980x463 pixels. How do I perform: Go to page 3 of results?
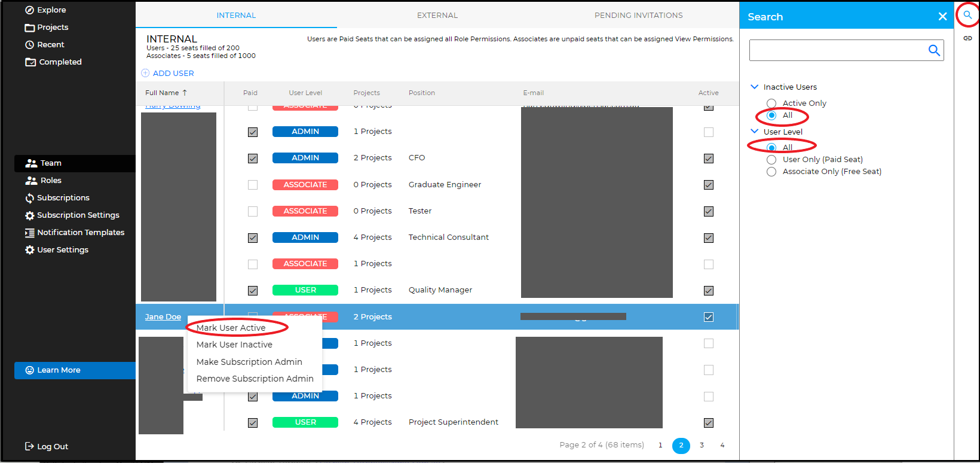pos(702,445)
